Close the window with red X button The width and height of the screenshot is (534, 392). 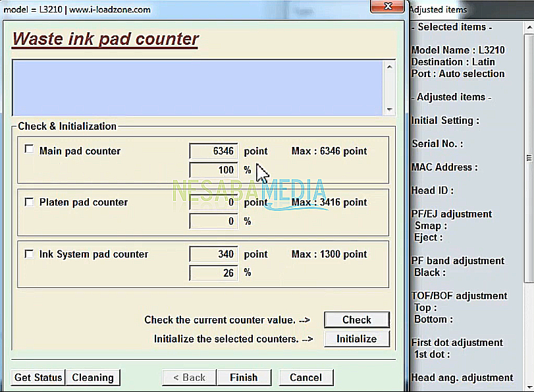coord(387,8)
